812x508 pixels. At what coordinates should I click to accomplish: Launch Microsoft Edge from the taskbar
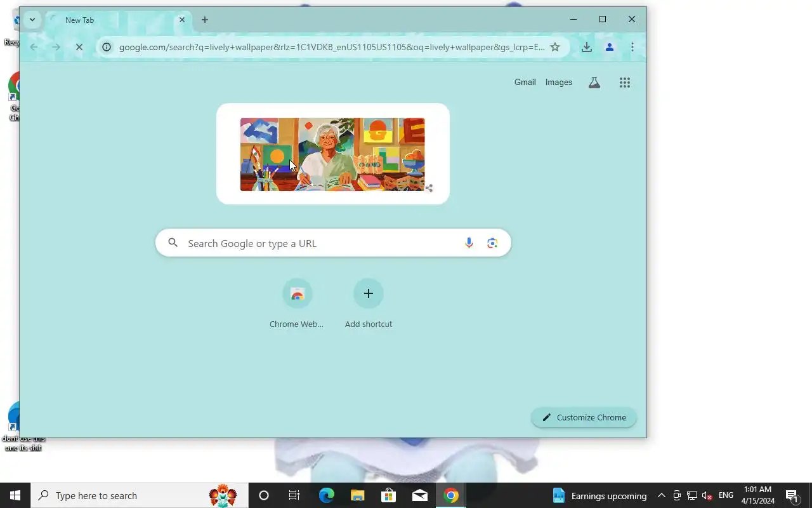(x=326, y=495)
